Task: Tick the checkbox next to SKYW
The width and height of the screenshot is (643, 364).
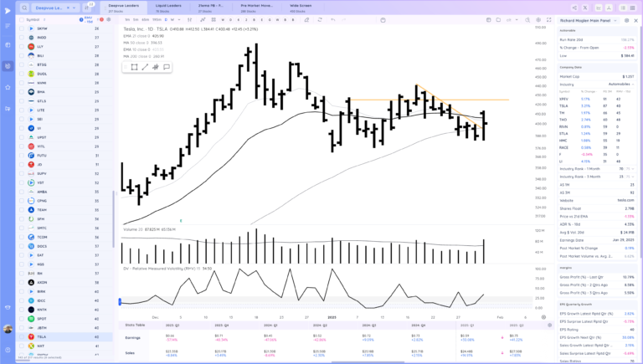Action: pyautogui.click(x=22, y=28)
